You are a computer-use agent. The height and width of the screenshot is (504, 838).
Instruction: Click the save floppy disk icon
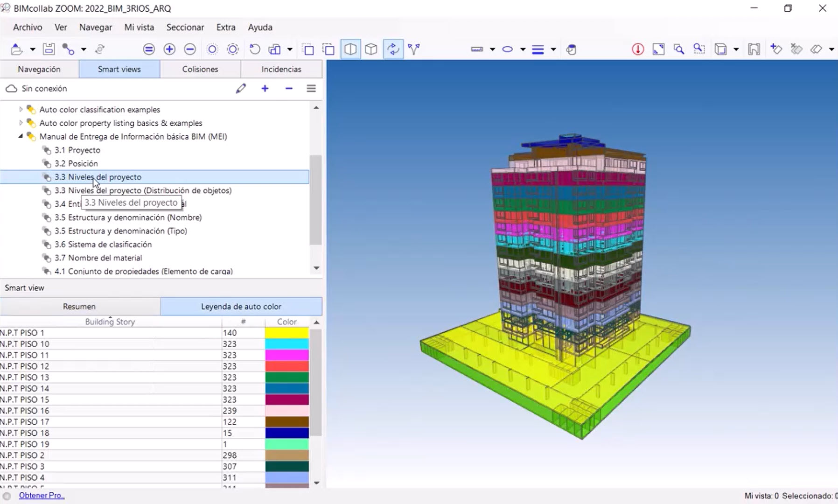tap(49, 49)
